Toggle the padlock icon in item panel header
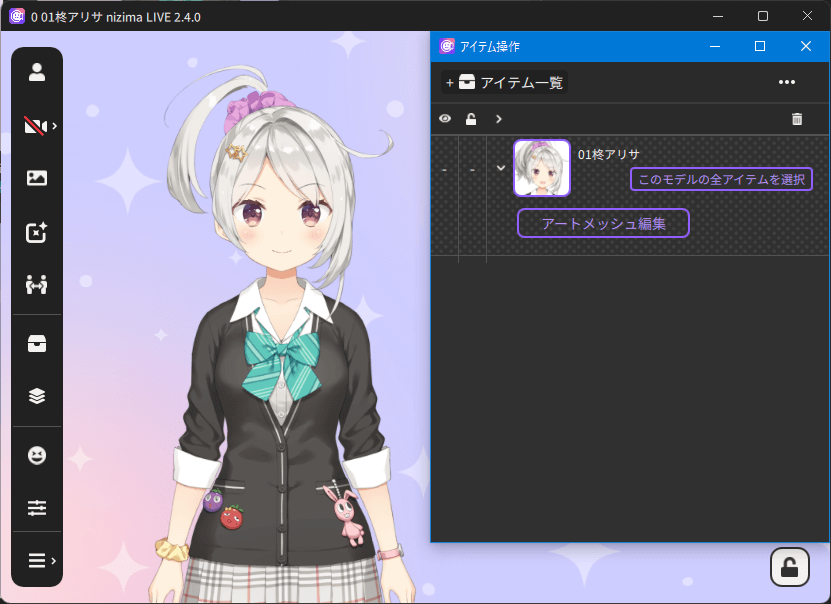This screenshot has height=604, width=831. pos(471,119)
